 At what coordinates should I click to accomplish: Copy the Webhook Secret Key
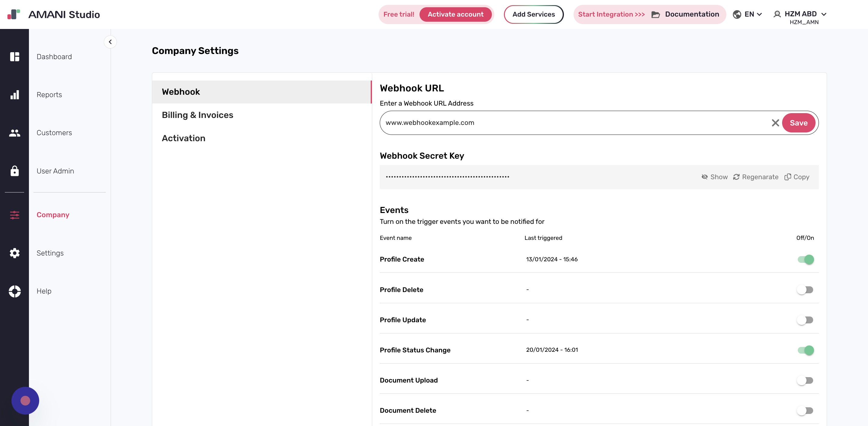coord(797,177)
